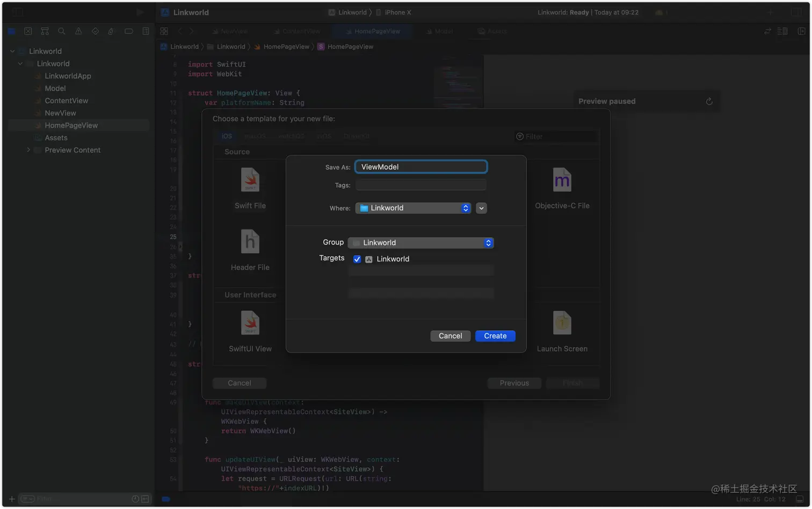Viewport: 812px width, 509px height.
Task: Expand the Preview Content folder
Action: [x=28, y=150]
